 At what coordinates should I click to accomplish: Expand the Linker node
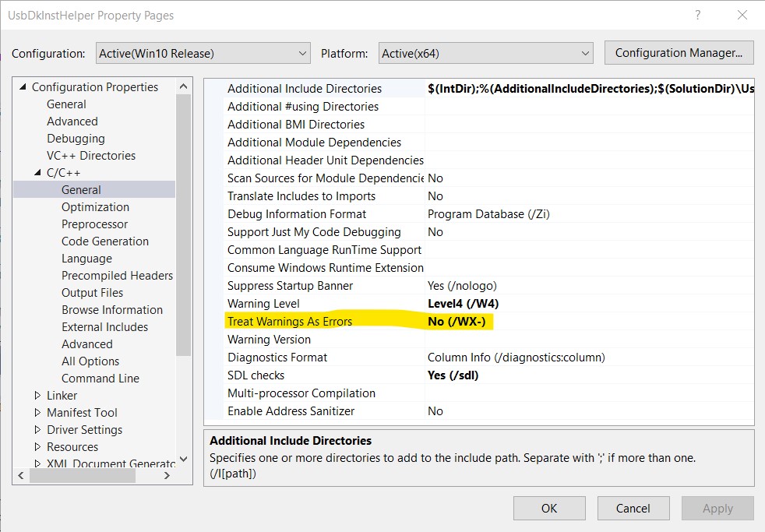pos(37,395)
